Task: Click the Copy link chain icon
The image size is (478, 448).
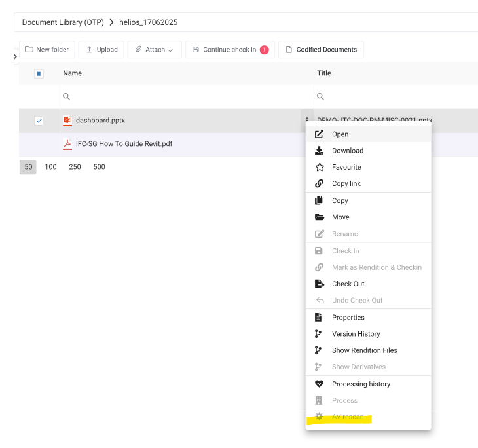Action: [x=320, y=184]
